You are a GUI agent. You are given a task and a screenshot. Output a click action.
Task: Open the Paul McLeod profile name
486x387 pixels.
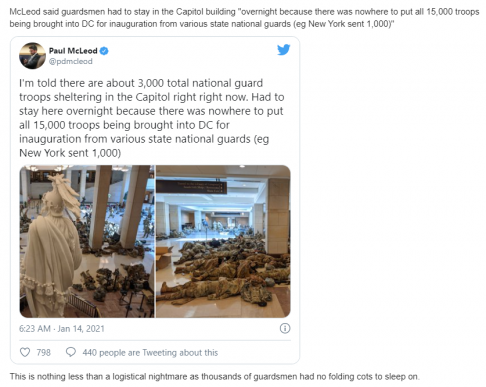[x=73, y=51]
